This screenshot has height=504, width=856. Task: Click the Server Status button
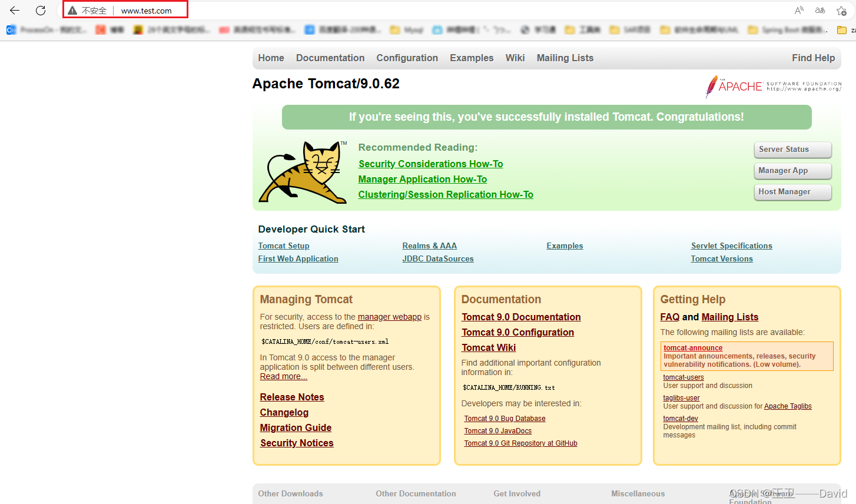point(792,150)
